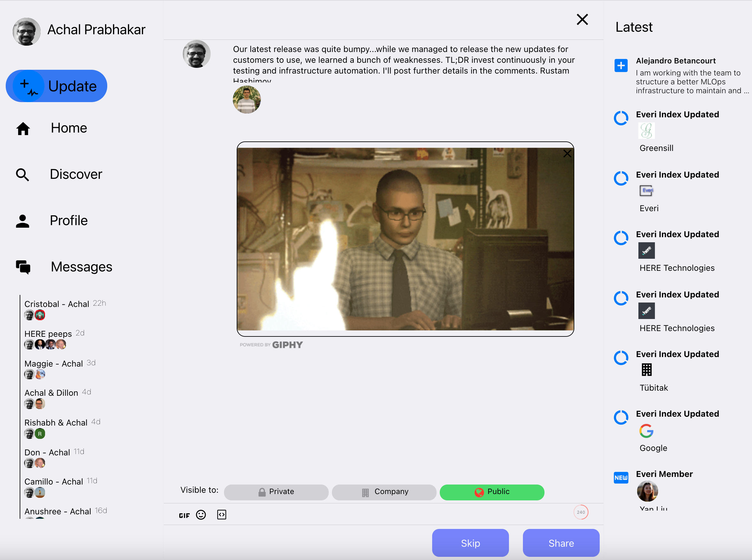The width and height of the screenshot is (752, 560).
Task: Click the Profile person icon
Action: [23, 221]
